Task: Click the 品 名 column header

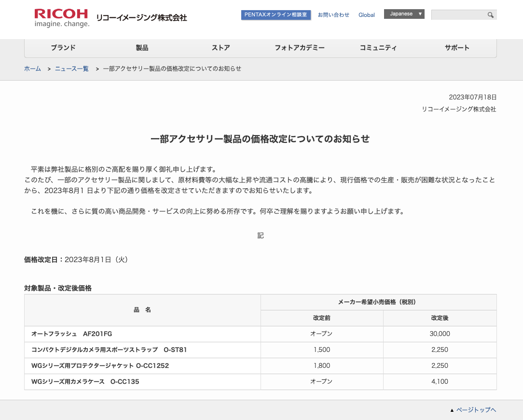Action: point(142,310)
